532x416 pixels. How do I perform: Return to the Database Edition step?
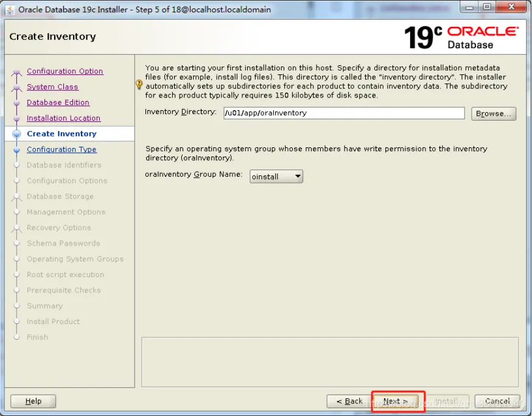58,102
